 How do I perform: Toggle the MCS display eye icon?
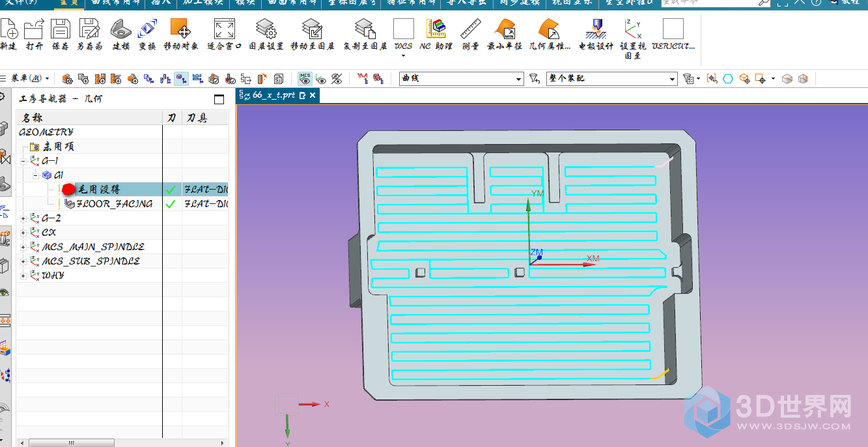point(305,79)
